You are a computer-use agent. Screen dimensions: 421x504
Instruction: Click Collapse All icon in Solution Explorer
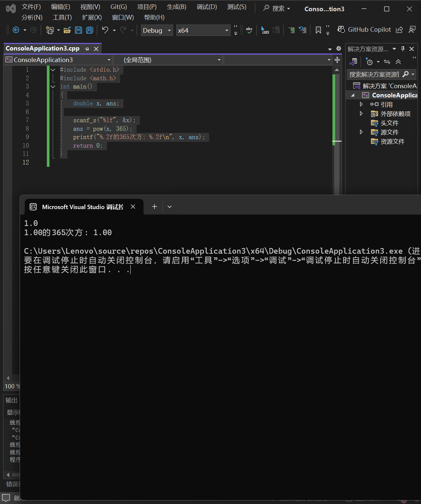[398, 62]
